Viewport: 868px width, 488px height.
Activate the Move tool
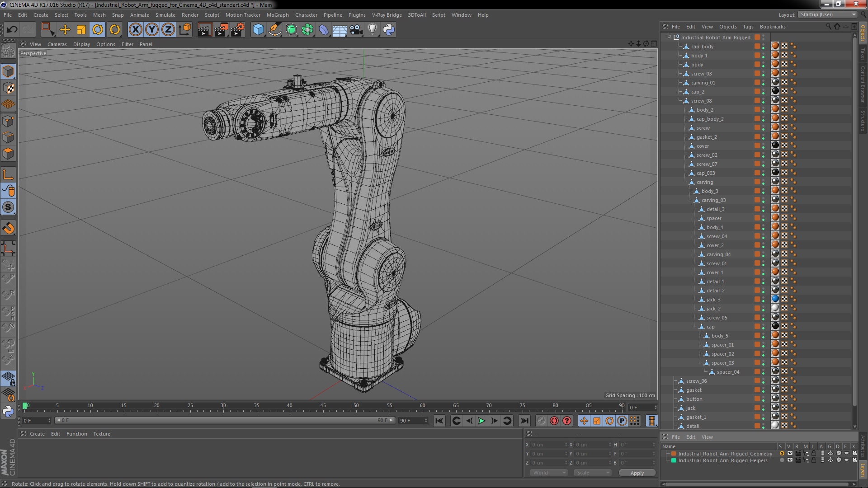click(x=65, y=30)
